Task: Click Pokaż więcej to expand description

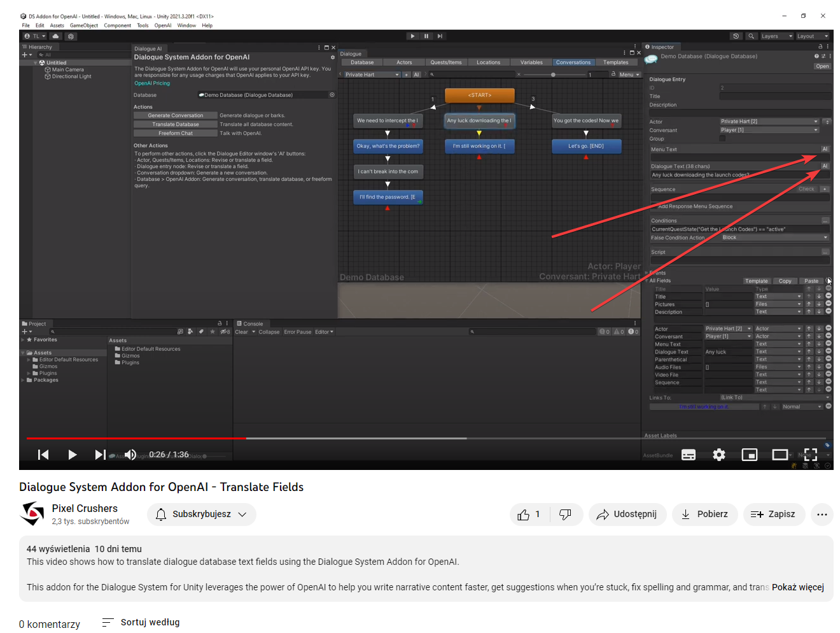Action: pos(797,587)
